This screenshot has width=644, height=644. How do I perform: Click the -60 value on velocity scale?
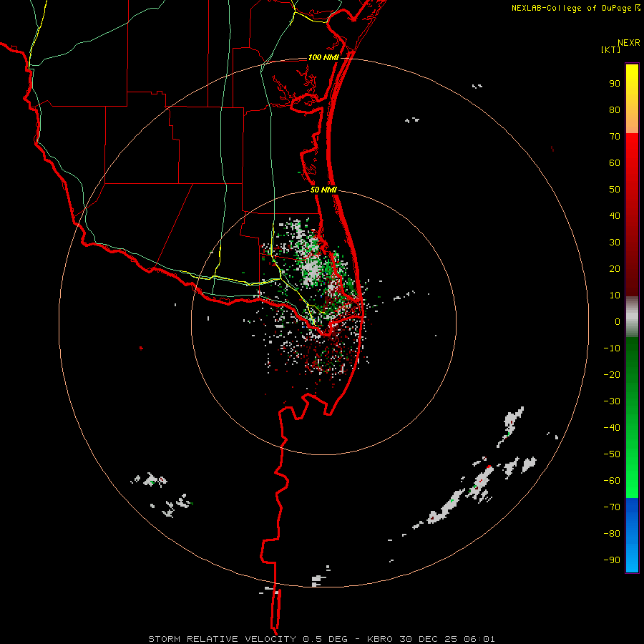point(612,481)
